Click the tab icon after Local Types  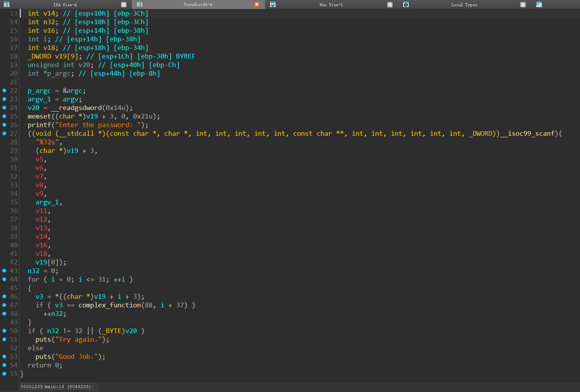[x=539, y=5]
